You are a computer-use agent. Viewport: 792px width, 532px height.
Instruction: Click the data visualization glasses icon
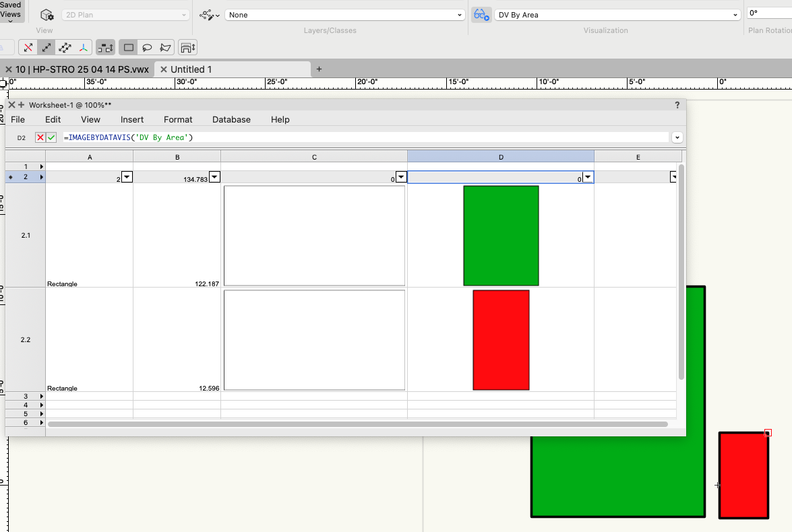click(481, 15)
